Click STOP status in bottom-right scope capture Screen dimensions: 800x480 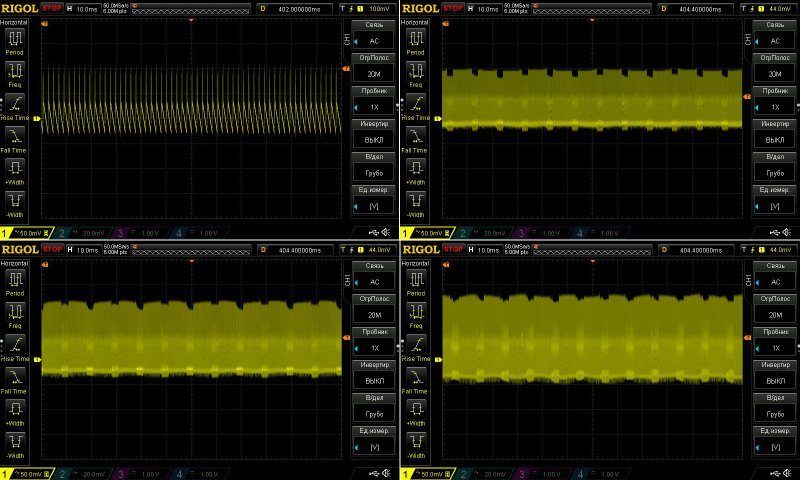tap(453, 249)
